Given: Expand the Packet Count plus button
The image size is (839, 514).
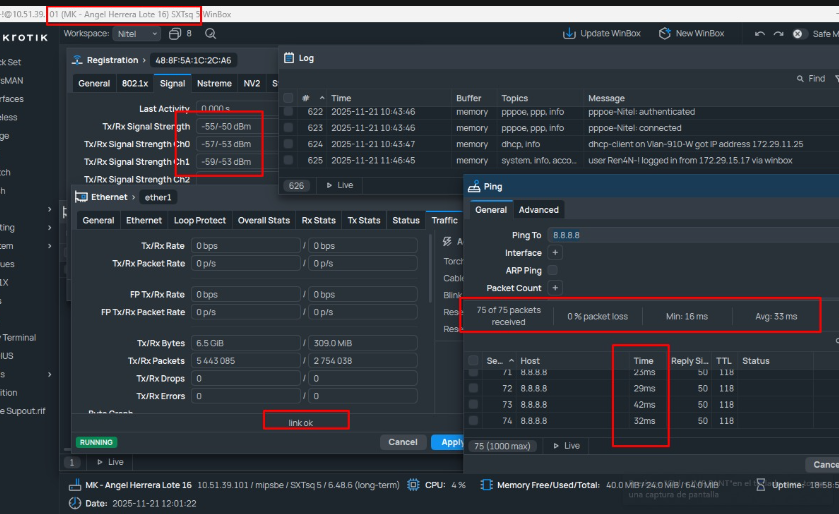Looking at the screenshot, I should tap(555, 288).
